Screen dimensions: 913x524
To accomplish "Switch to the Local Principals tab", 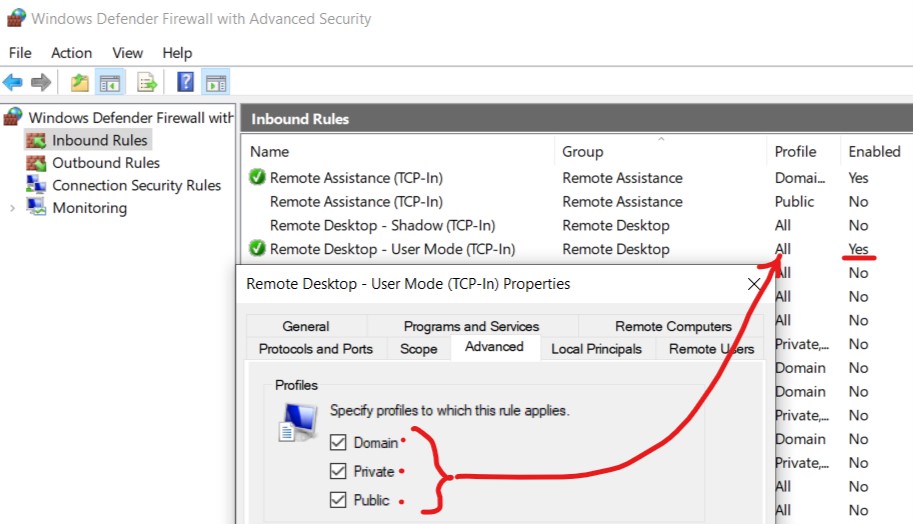I will tap(597, 349).
